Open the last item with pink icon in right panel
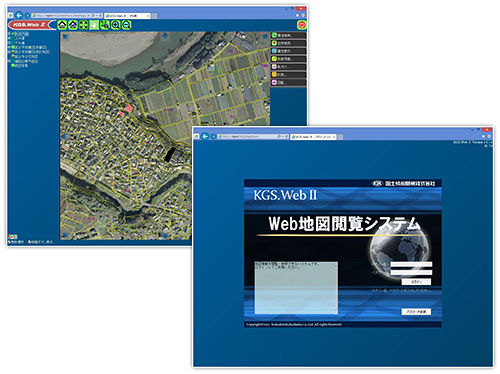The height and width of the screenshot is (374, 500). coord(288,82)
